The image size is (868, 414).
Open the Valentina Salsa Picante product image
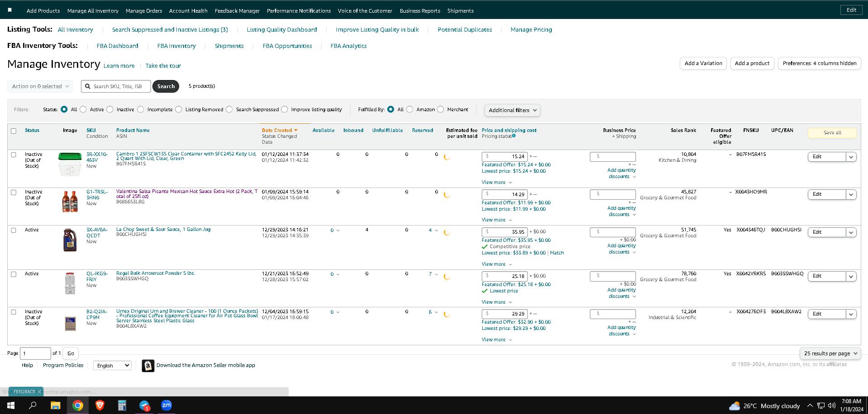click(x=70, y=201)
